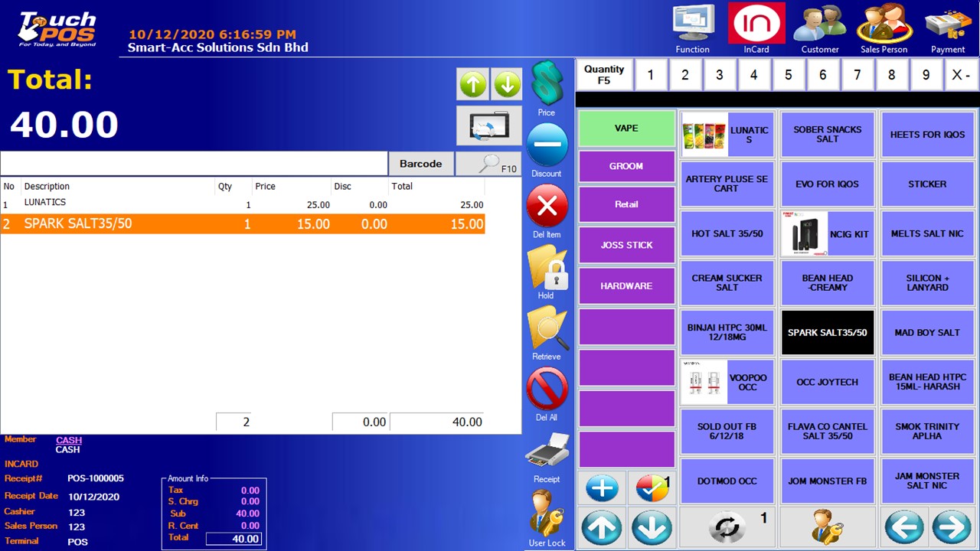The image size is (980, 551).
Task: Open the Retail category
Action: (x=626, y=204)
